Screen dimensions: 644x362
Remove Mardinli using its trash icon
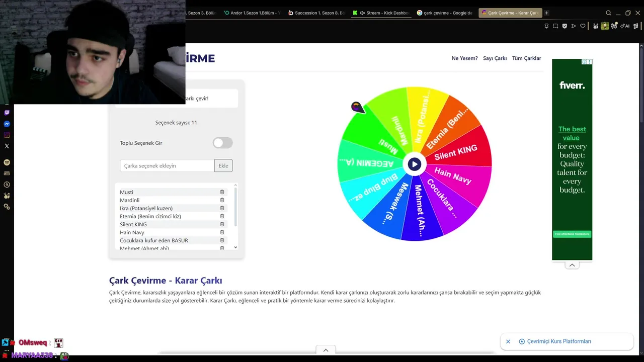coord(222,200)
